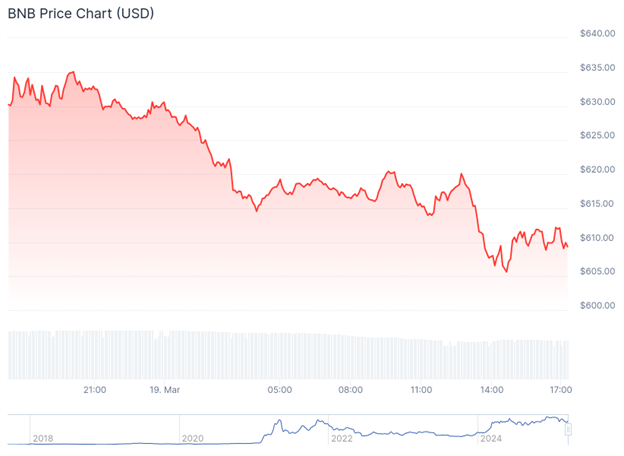Image resolution: width=624 pixels, height=456 pixels.
Task: Click the $640.00 price axis label
Action: [x=596, y=34]
